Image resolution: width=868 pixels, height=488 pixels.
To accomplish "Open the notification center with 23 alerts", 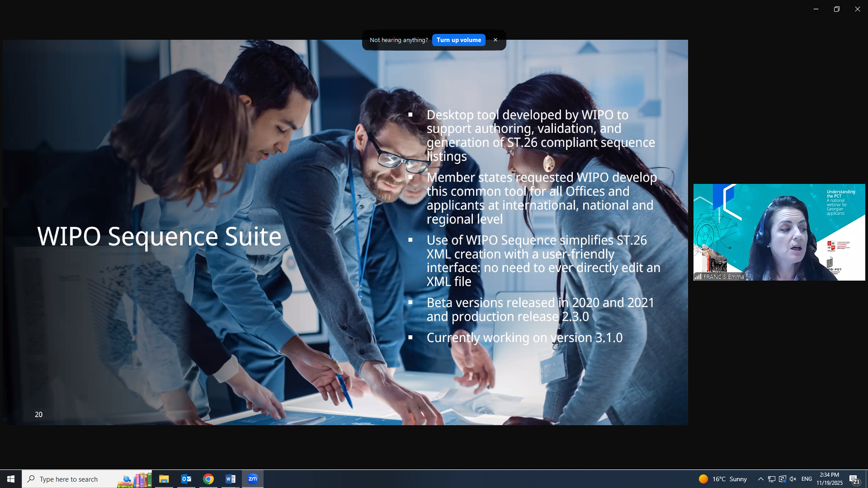I will (x=854, y=479).
